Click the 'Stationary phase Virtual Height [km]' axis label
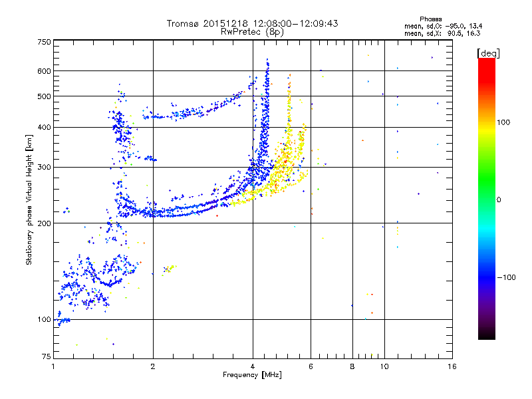This screenshot has width=532, height=399. [x=29, y=200]
